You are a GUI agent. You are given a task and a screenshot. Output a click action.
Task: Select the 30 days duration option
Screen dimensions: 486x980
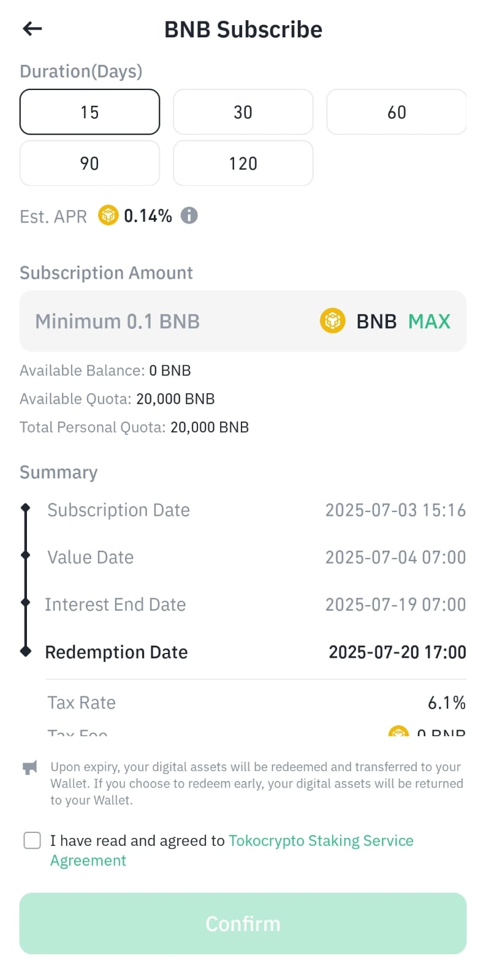(x=243, y=112)
